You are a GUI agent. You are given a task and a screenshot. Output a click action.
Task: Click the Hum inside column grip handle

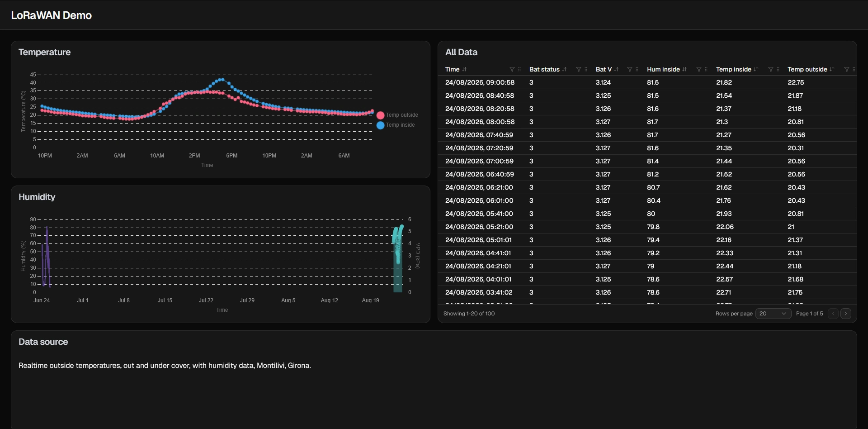706,69
